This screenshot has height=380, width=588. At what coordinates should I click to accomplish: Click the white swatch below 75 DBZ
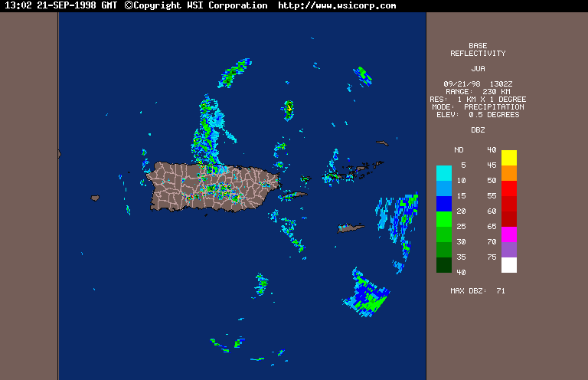pos(509,265)
